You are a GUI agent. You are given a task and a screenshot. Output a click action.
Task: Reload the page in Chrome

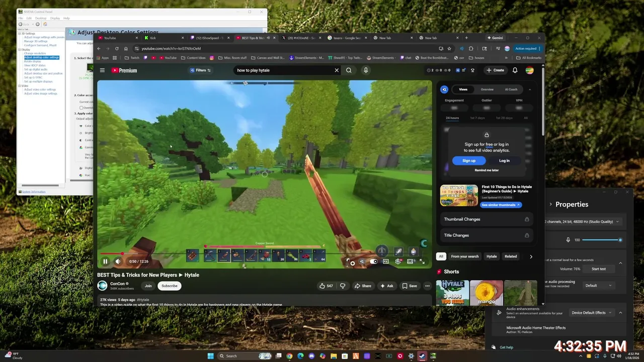[x=117, y=48]
